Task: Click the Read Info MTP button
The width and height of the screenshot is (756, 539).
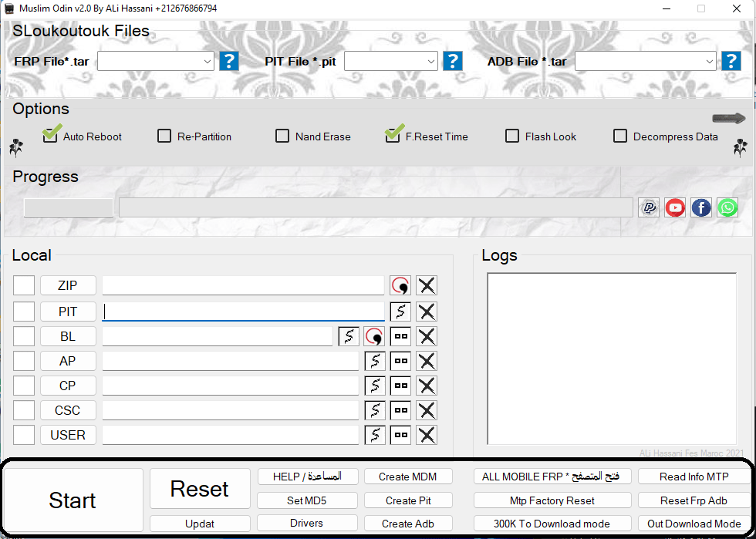Action: coord(694,477)
